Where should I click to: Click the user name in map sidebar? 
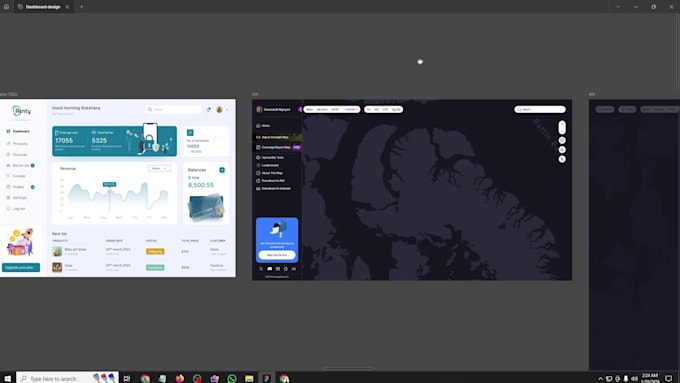click(x=277, y=109)
